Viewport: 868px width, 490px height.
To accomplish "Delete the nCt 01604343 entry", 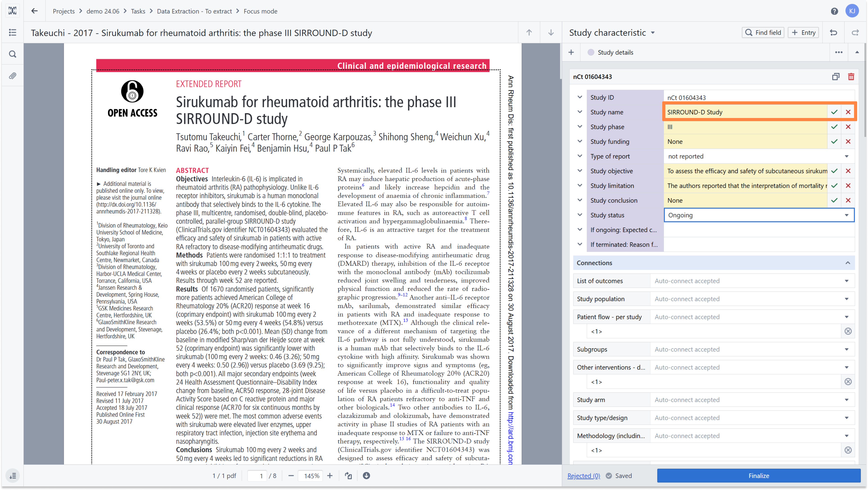I will tap(851, 77).
